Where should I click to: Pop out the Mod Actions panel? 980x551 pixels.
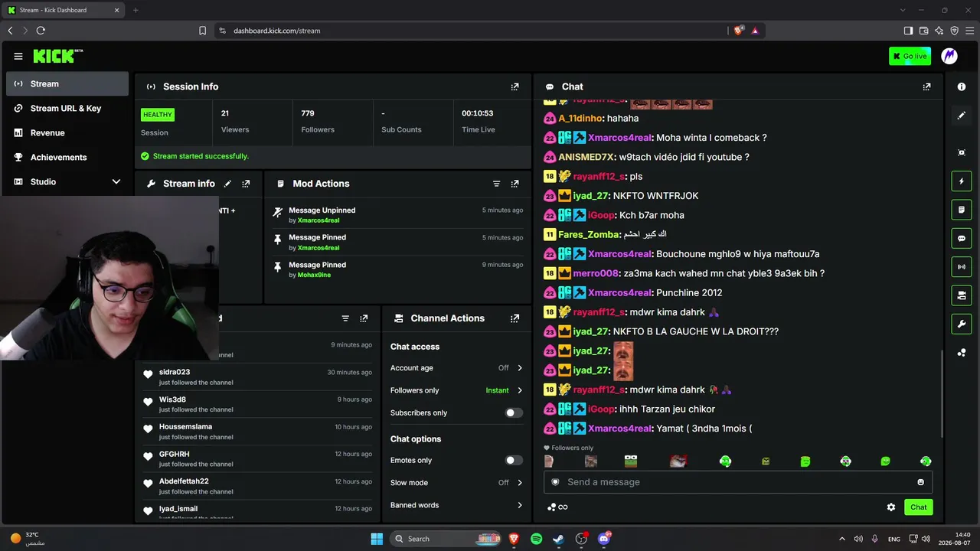tap(514, 184)
